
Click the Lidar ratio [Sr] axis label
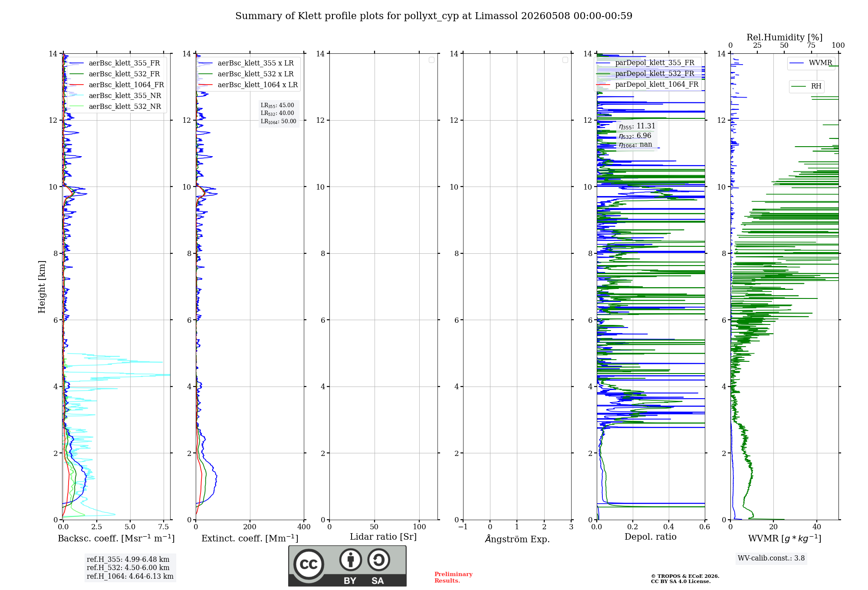coord(383,537)
